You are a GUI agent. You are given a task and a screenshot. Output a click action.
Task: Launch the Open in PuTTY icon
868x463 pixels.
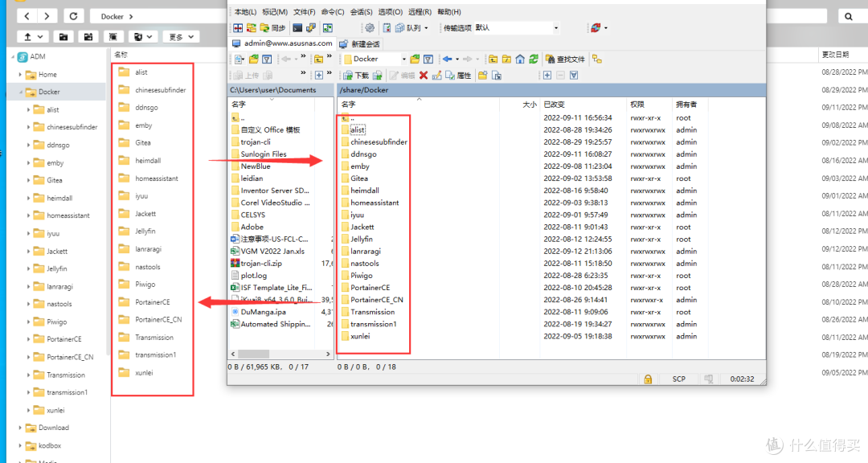(x=311, y=27)
